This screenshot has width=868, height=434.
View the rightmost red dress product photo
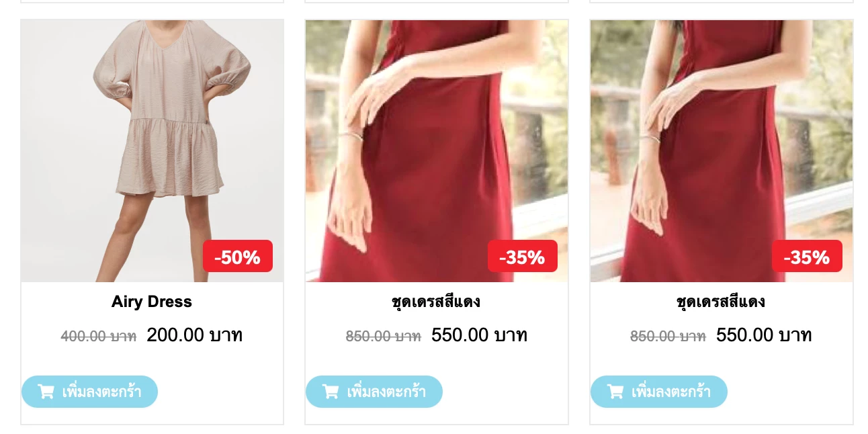click(x=722, y=151)
